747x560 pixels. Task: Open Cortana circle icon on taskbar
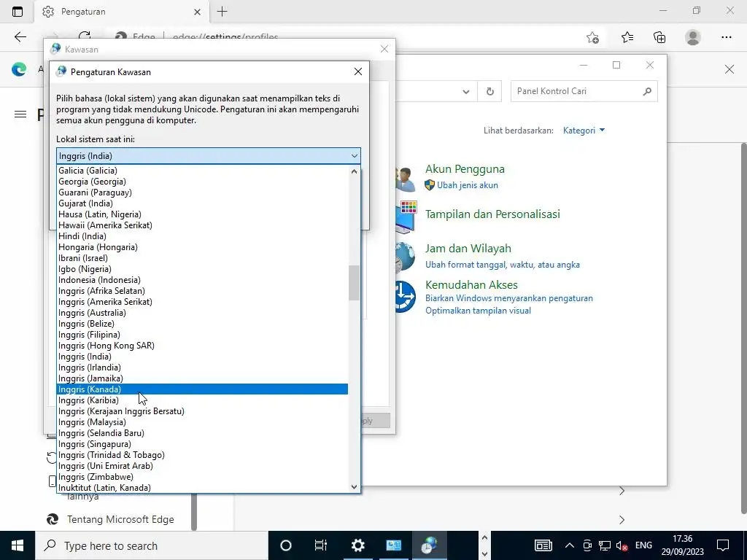click(x=286, y=545)
